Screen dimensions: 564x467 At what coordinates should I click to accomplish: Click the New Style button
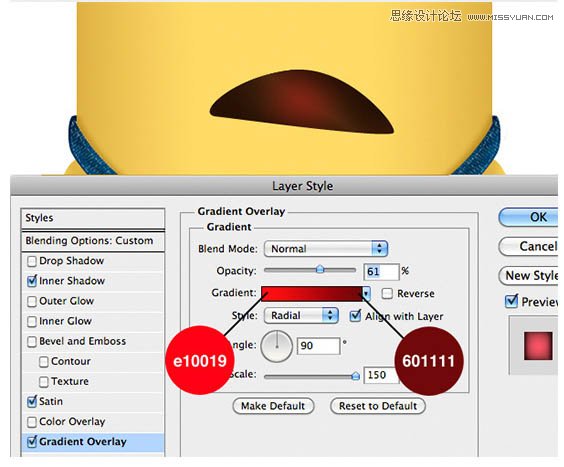click(529, 276)
